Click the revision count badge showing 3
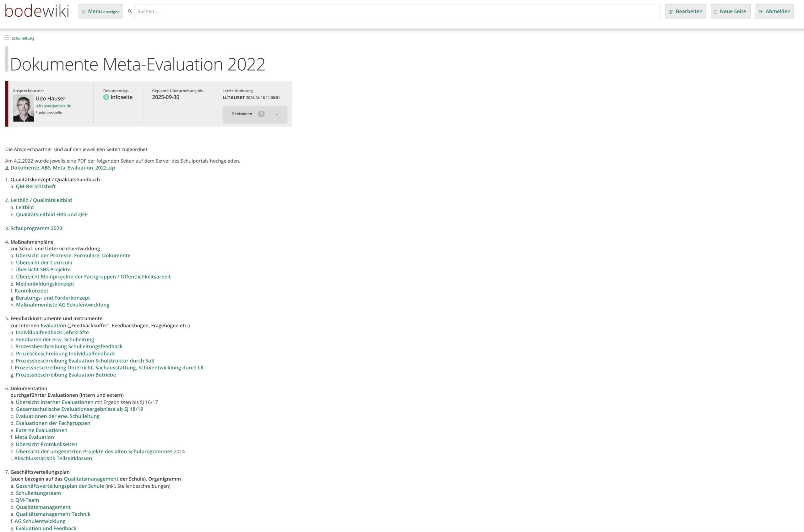Screen dimensions: 804x532 pos(261,114)
